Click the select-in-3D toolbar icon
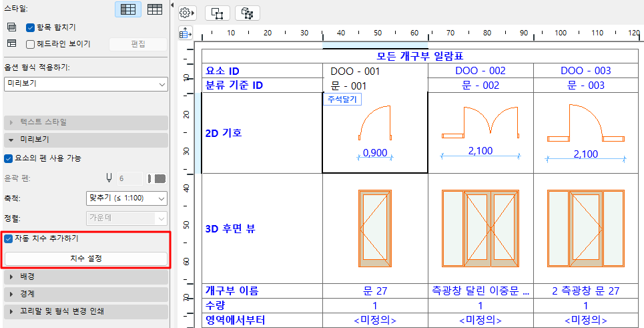Viewport: 644px width, 328px height. point(247,13)
